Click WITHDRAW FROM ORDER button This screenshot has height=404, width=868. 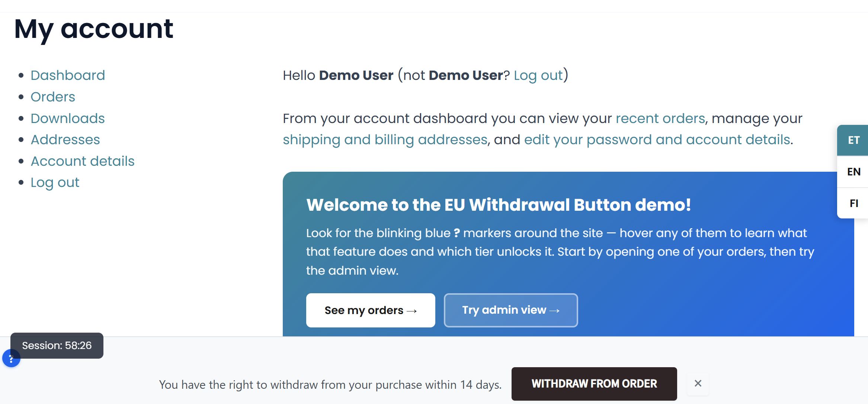coord(594,384)
